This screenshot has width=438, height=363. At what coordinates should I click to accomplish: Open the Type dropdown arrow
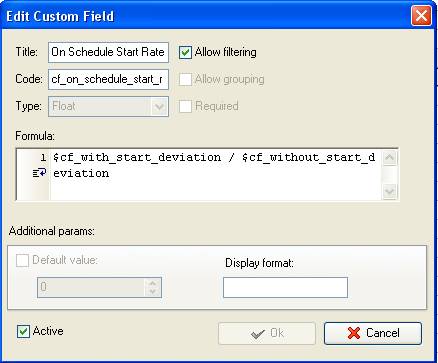click(159, 107)
